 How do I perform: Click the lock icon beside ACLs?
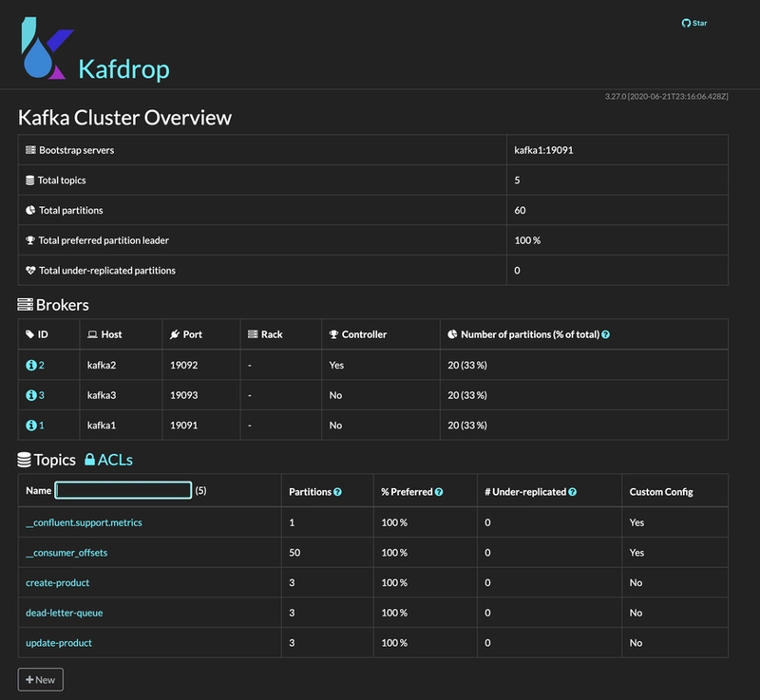[89, 460]
